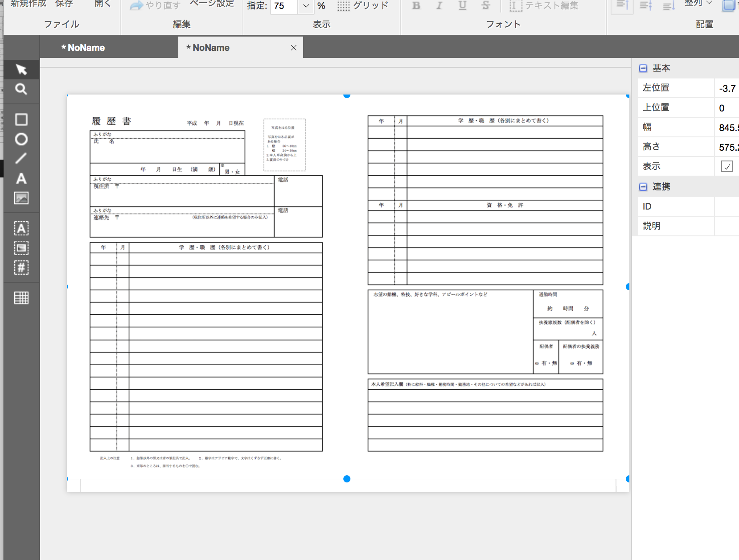Edit the 幅 width value field
The height and width of the screenshot is (560, 739).
727,128
